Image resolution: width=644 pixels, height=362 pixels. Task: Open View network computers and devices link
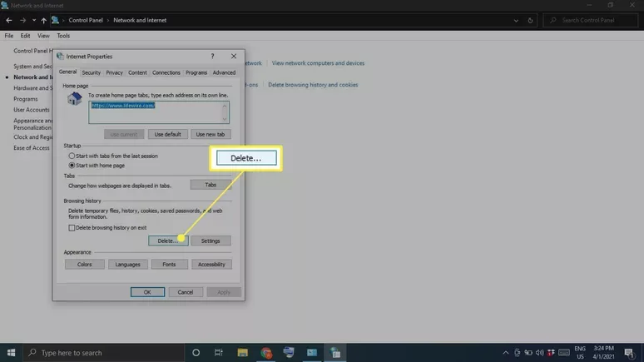[318, 63]
